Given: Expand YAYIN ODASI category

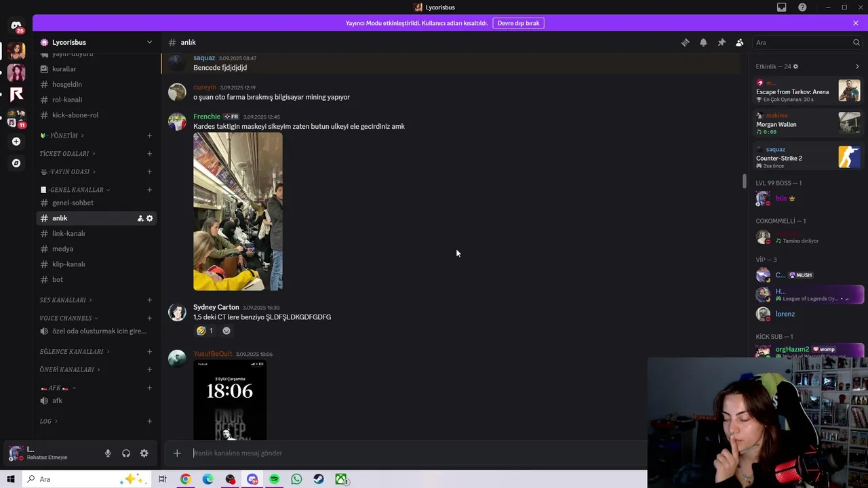Looking at the screenshot, I should coord(68,172).
